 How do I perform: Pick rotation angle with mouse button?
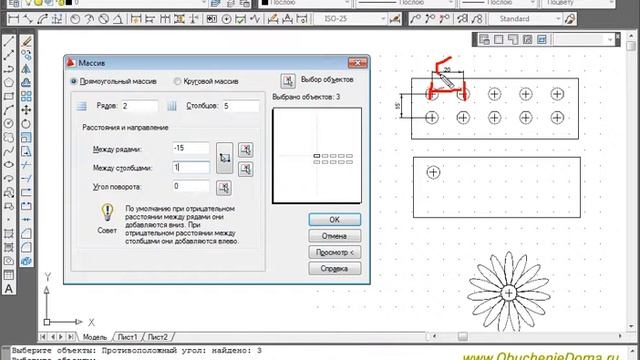click(x=224, y=188)
